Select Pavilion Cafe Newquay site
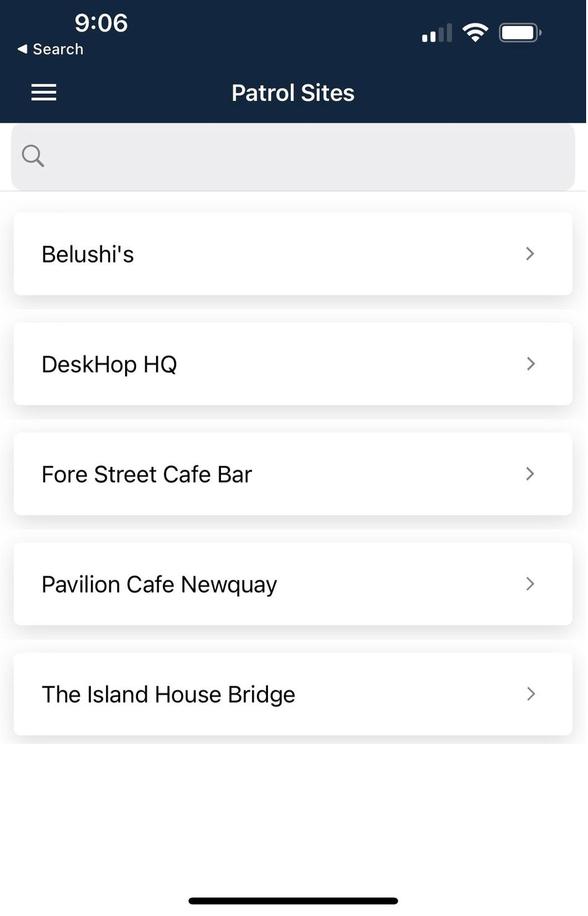 point(293,584)
